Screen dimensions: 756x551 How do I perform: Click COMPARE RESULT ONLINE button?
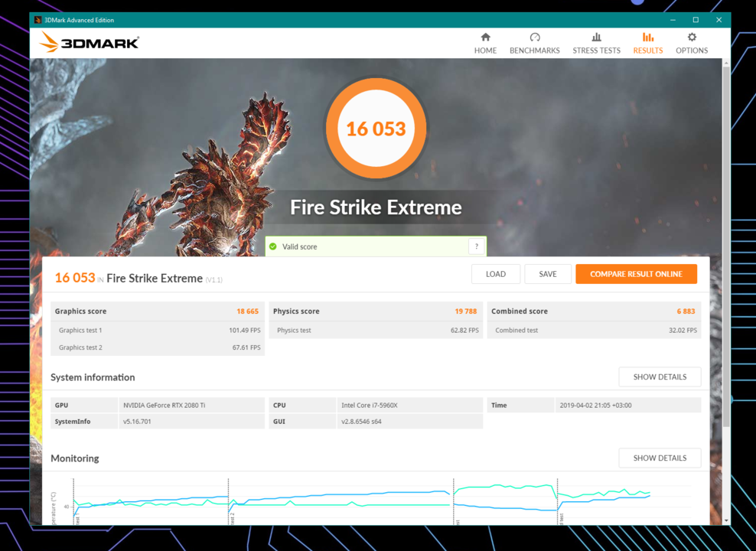(x=637, y=274)
